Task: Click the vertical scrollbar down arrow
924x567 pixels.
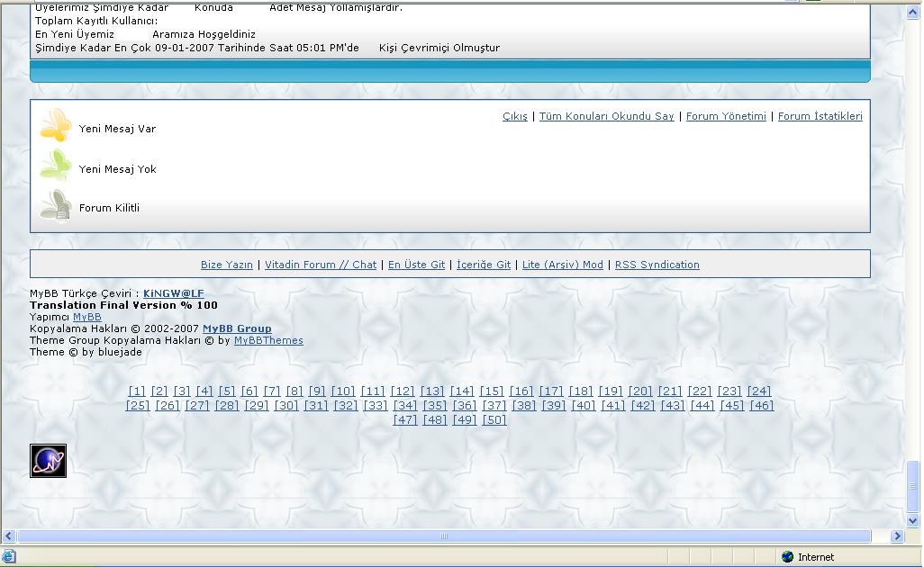Action: click(913, 520)
